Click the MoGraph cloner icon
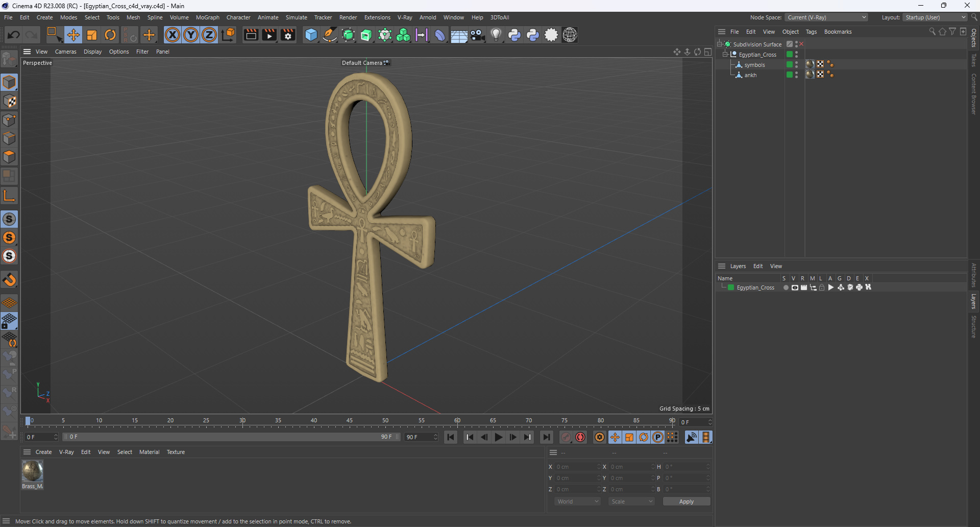 pos(403,35)
